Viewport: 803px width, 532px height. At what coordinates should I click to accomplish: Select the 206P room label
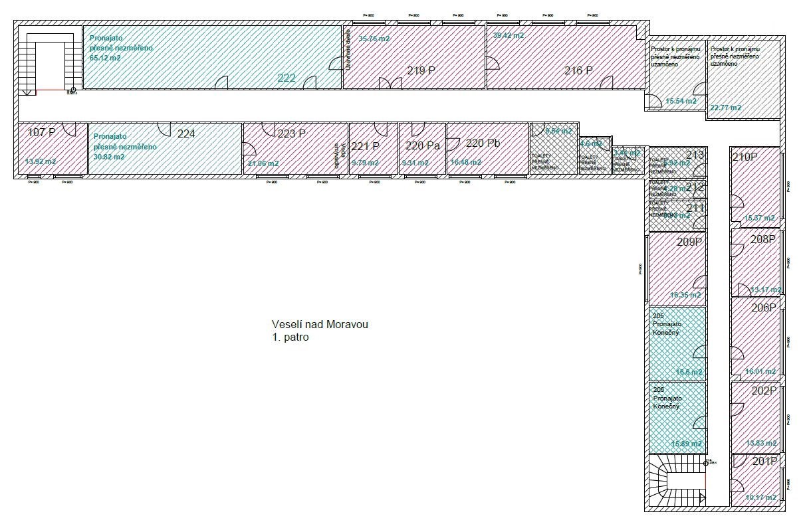[x=764, y=308]
